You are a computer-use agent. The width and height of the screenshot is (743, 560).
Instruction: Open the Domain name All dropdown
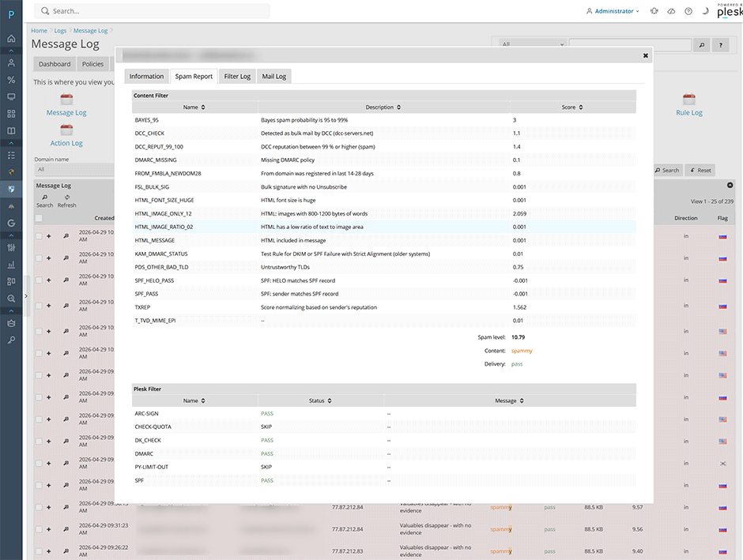[x=74, y=169]
